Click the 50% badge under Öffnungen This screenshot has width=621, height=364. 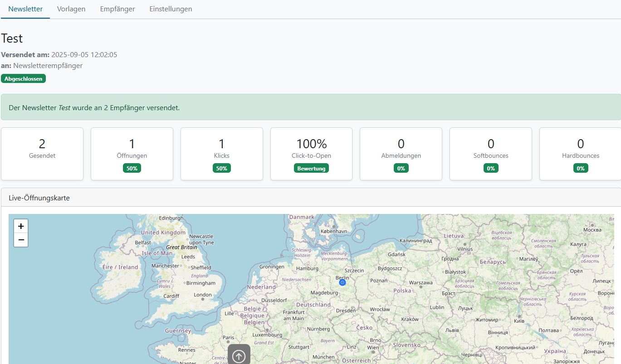132,168
